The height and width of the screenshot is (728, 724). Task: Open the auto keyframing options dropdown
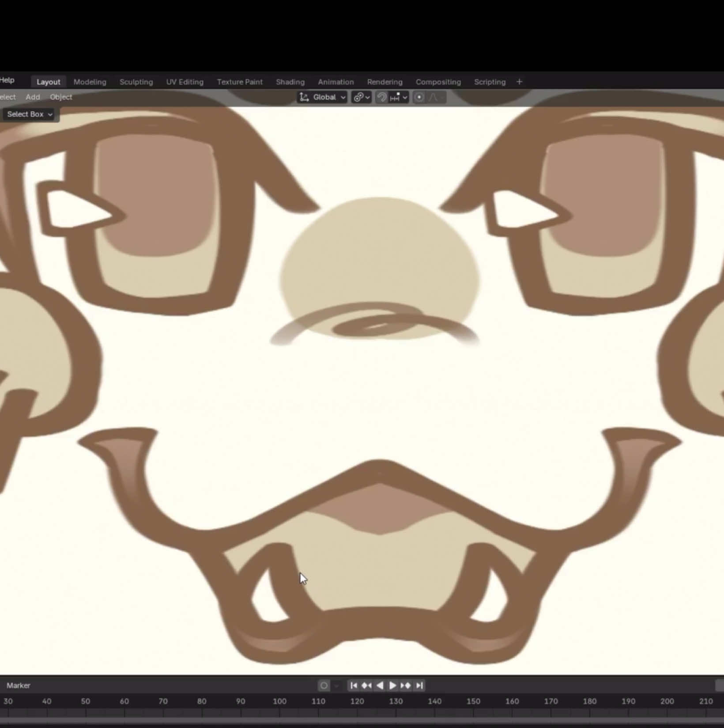tap(336, 686)
